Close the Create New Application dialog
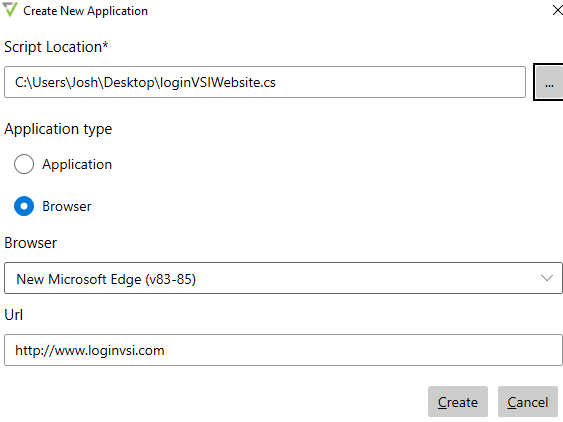Viewport: 563px width, 422px height. 557,10
